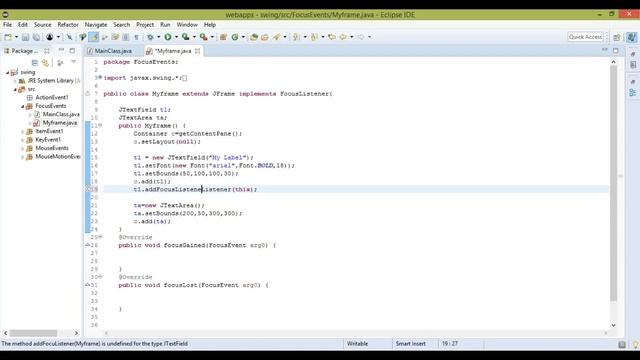Collapse the FocusEvents package node
This screenshot has height=360, width=640.
[x=22, y=106]
